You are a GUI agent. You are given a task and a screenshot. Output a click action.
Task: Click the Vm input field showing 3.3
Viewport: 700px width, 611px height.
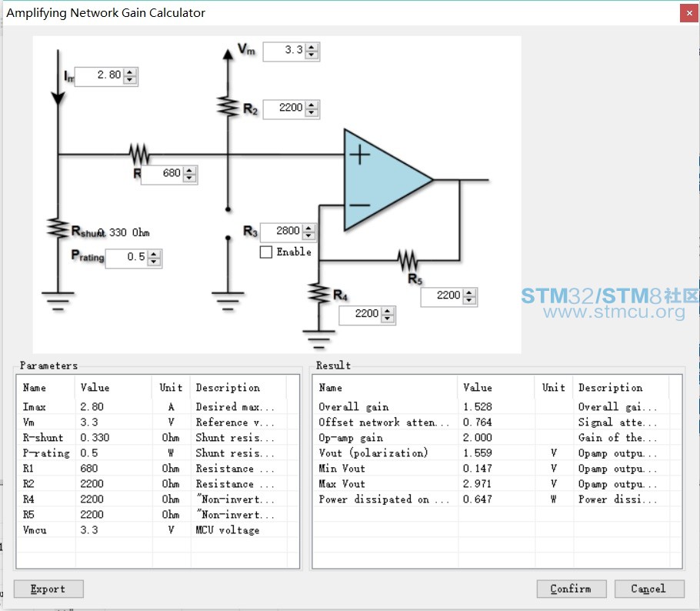pos(285,51)
